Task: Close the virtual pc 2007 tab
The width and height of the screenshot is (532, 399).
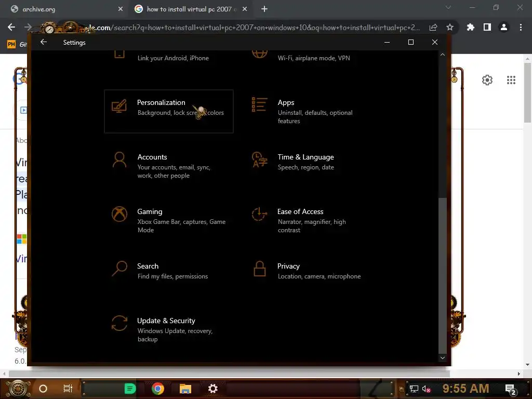Action: (x=245, y=9)
